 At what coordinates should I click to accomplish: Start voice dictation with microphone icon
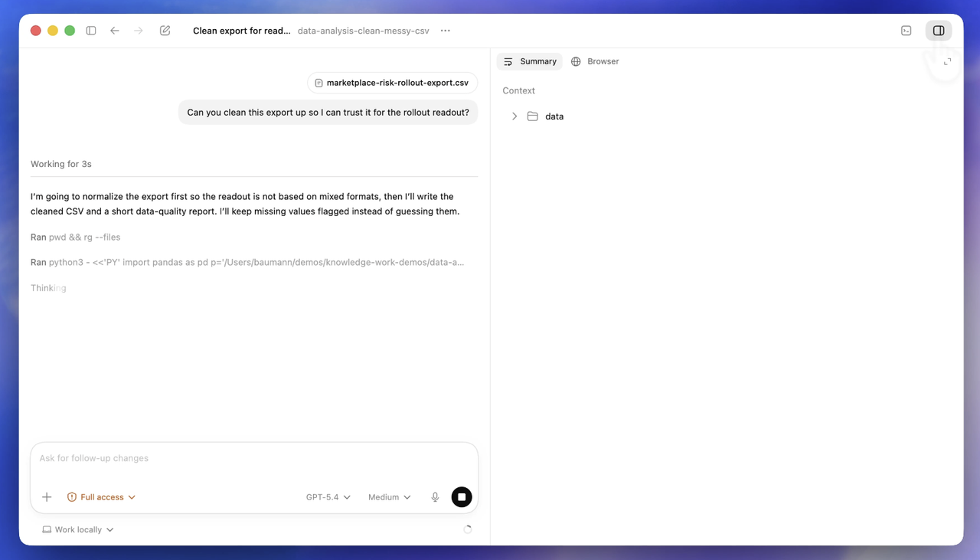[x=435, y=497]
